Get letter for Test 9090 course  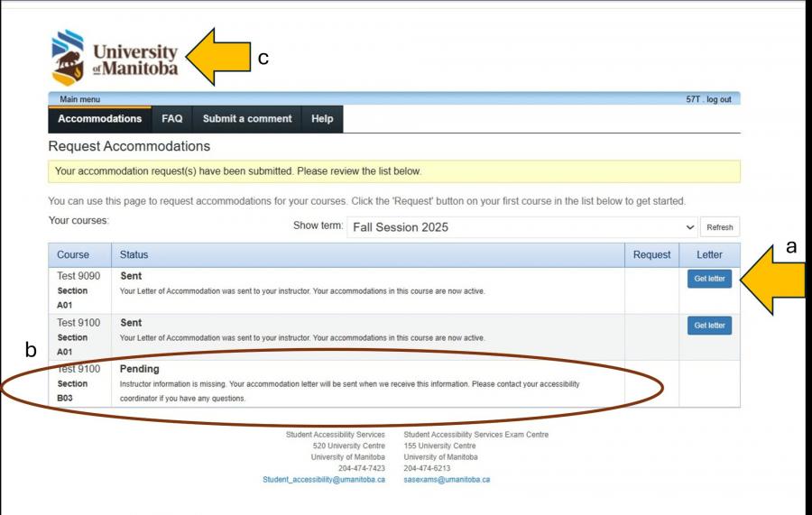point(709,279)
